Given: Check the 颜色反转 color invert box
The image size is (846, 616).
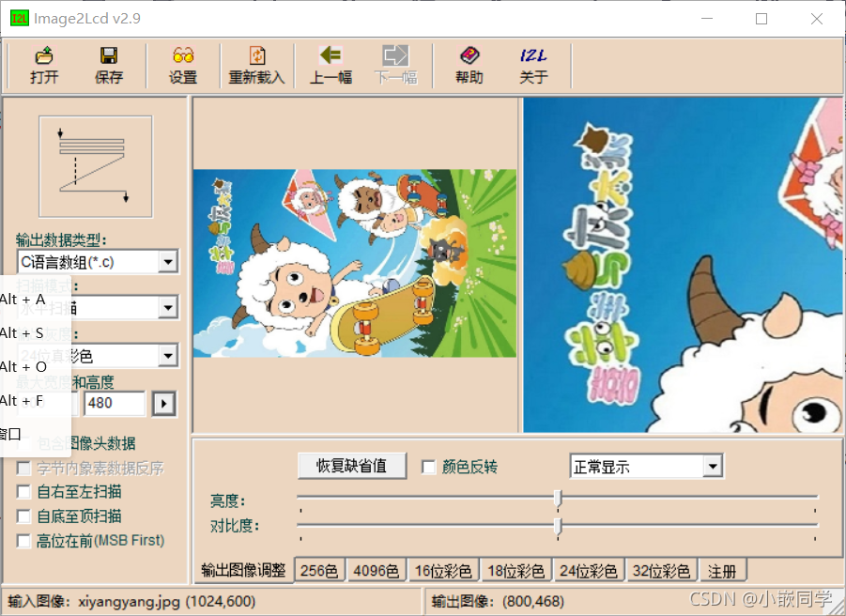Looking at the screenshot, I should 428,467.
